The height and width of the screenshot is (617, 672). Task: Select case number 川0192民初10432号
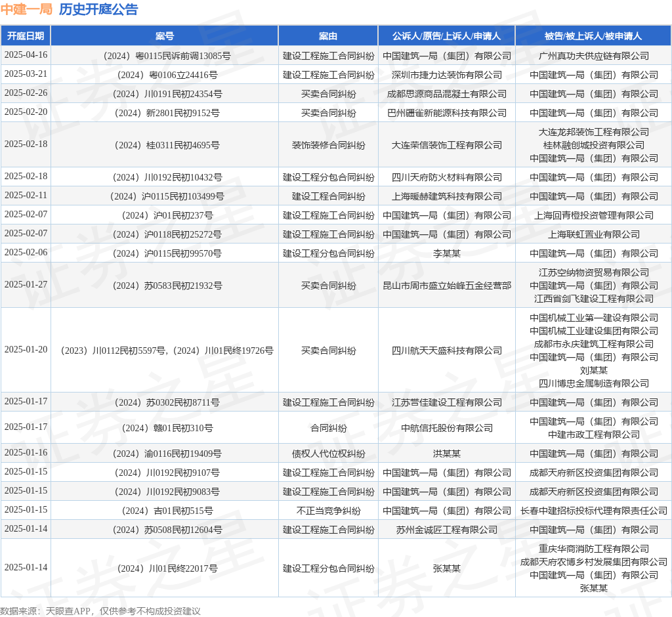(167, 177)
